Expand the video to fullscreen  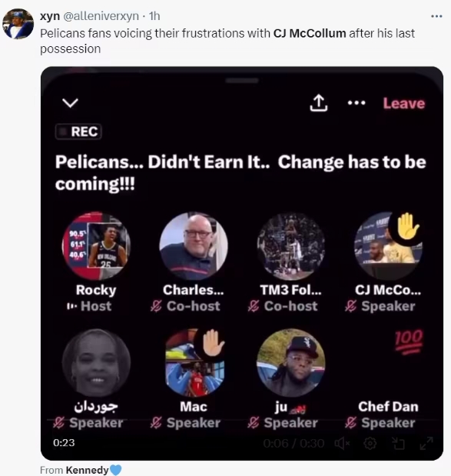[x=426, y=443]
